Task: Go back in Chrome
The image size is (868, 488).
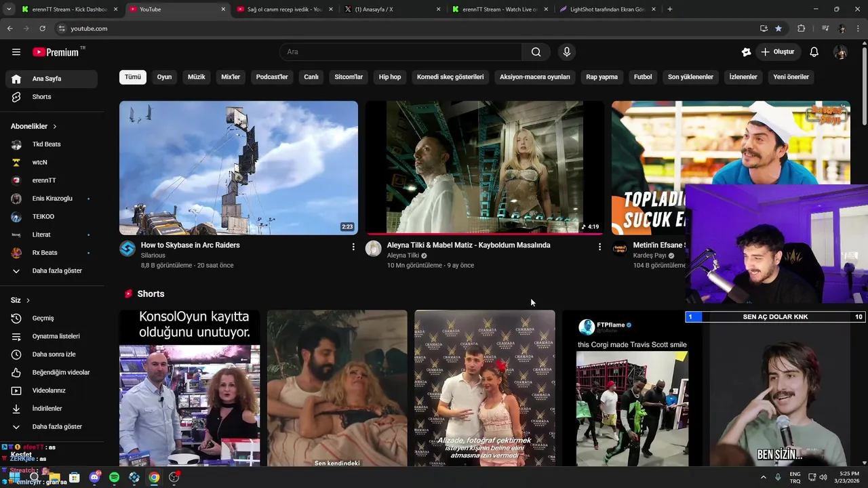Action: pos(9,28)
